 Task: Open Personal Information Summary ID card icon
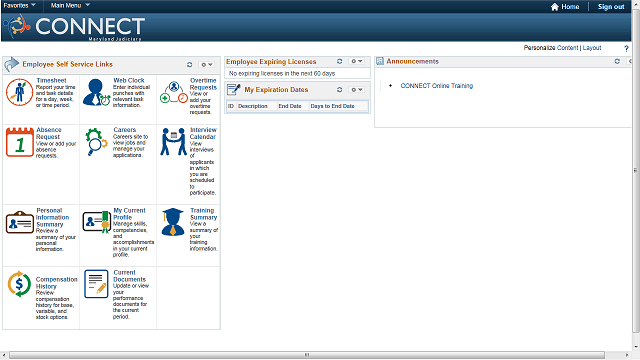tap(20, 222)
